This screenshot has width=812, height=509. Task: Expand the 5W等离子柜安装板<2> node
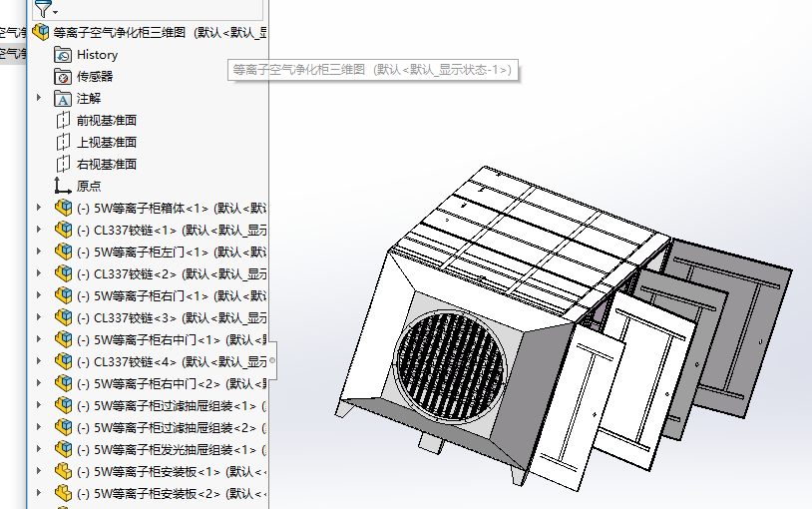point(39,492)
